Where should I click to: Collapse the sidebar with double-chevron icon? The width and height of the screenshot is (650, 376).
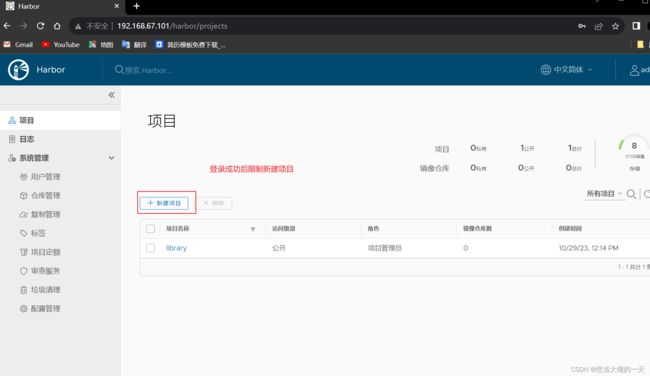112,95
